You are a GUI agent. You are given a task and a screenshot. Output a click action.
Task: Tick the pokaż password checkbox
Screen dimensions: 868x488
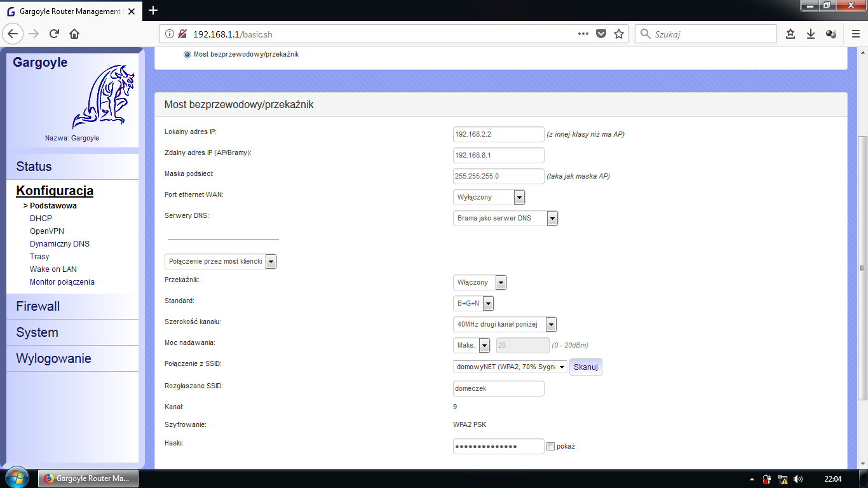[x=550, y=447]
